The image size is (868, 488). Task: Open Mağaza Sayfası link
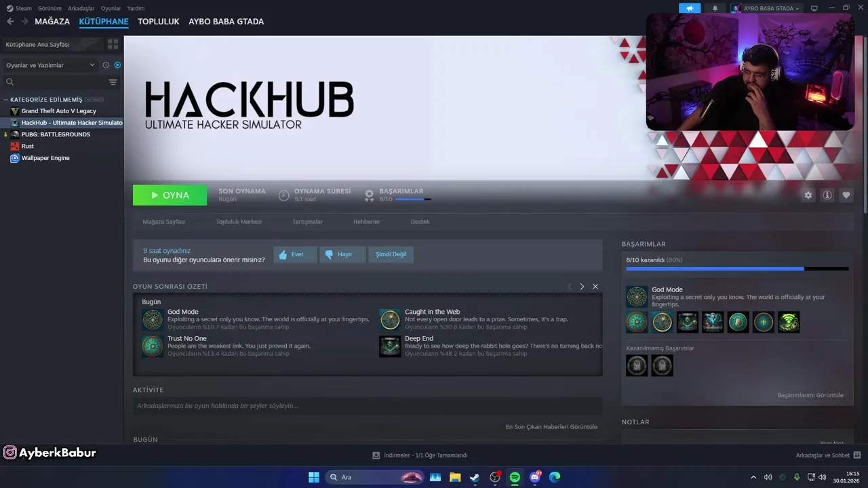pos(163,222)
